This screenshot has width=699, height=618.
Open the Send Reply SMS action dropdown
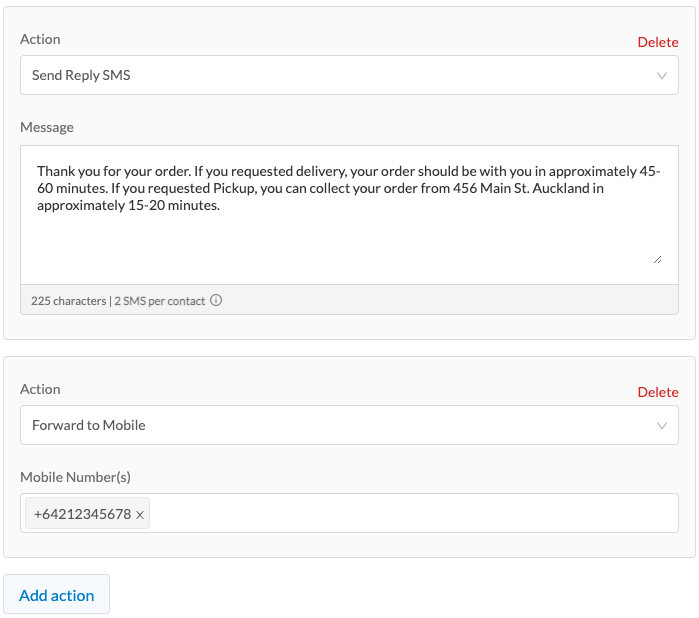pyautogui.click(x=349, y=75)
